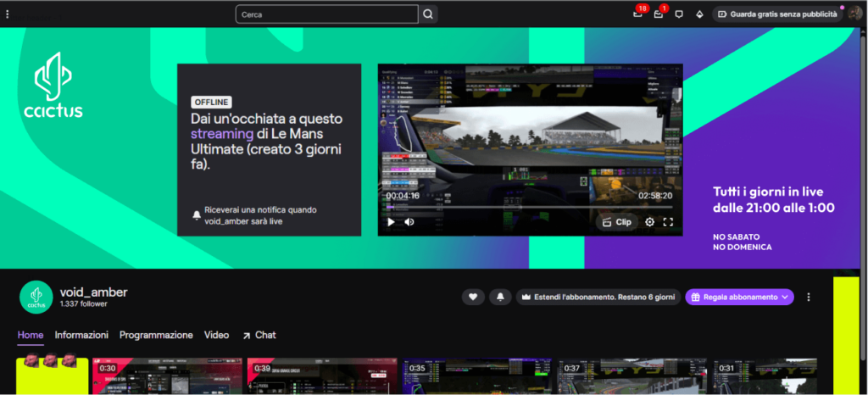Click the 02:58:20 duration text

[655, 195]
